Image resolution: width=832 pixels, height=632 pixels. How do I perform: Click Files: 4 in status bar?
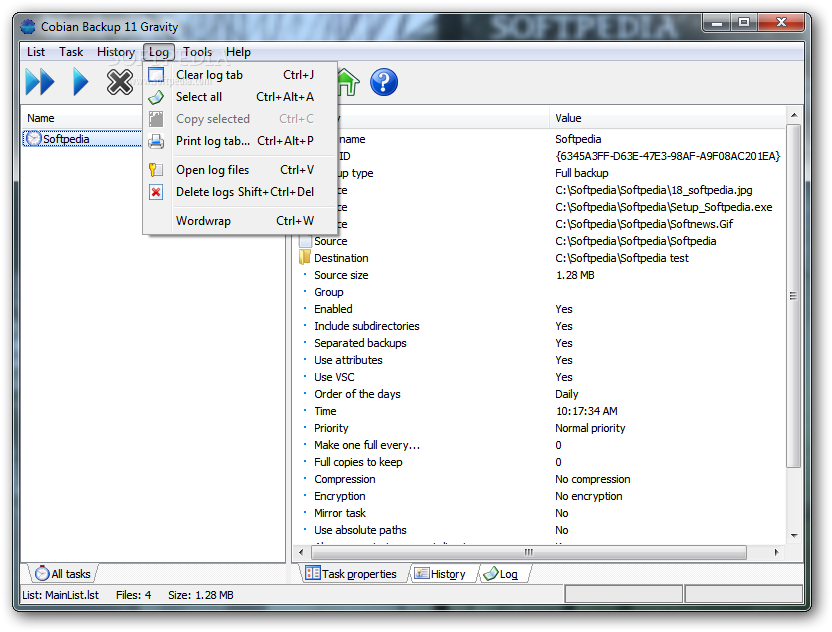coord(133,595)
